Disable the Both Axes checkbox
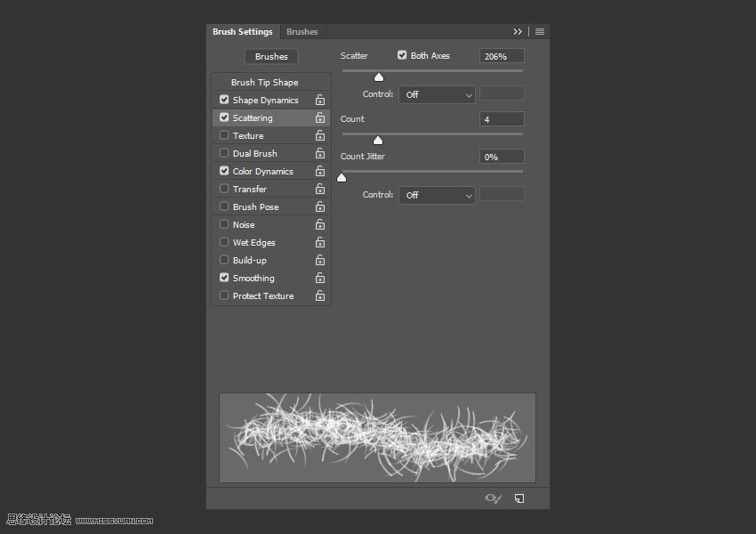This screenshot has height=534, width=756. pyautogui.click(x=402, y=55)
